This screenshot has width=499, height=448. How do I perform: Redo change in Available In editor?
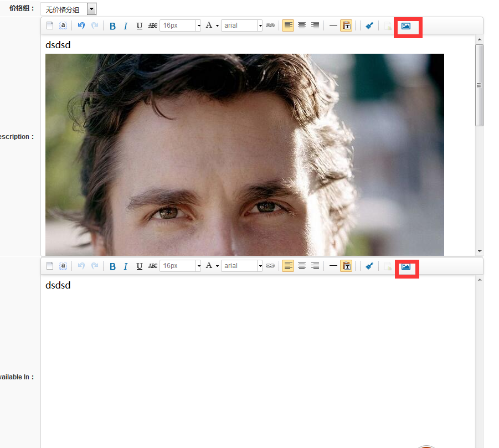95,266
